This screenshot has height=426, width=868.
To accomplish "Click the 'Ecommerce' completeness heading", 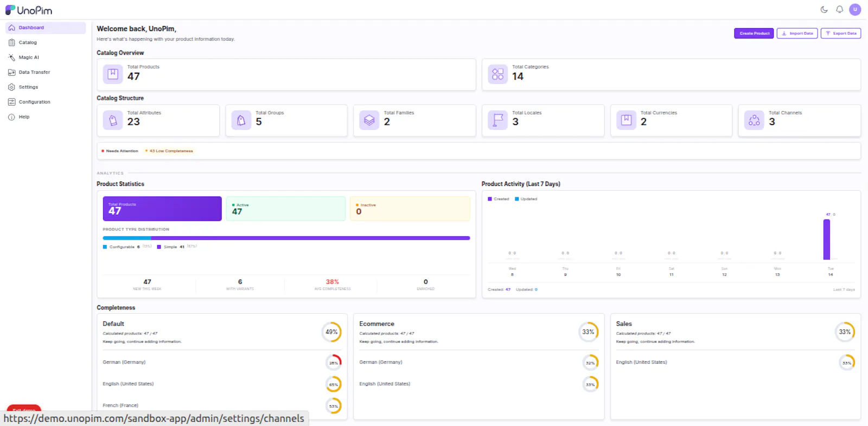I will pos(376,324).
